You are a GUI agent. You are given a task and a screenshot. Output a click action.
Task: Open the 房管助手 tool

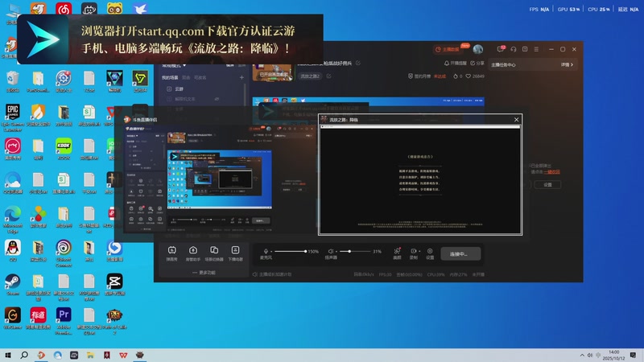coord(193,253)
